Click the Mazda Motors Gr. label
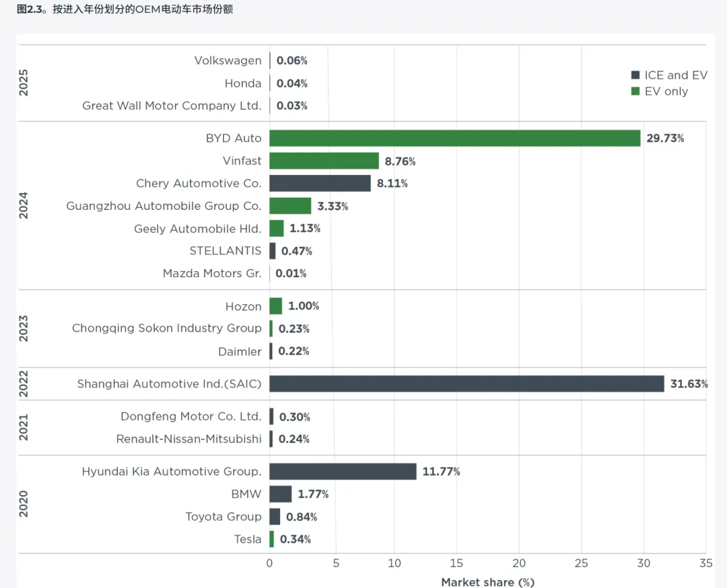This screenshot has width=727, height=588. pos(212,273)
